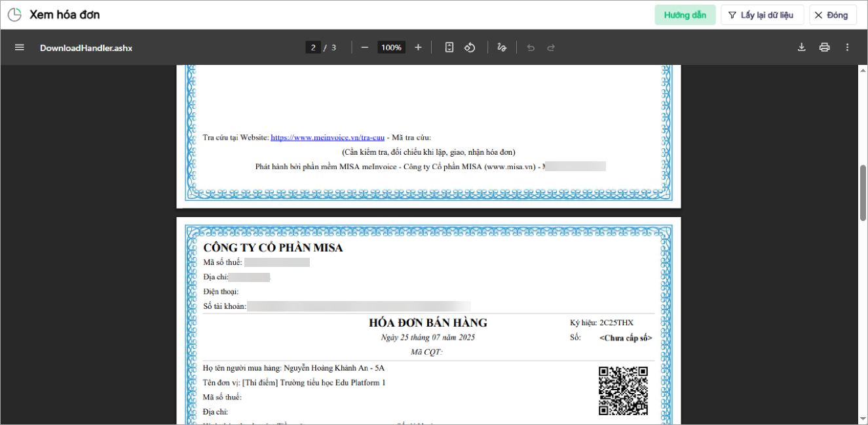Viewport: 868px width, 425px height.
Task: Click the current page number field
Action: (x=313, y=48)
